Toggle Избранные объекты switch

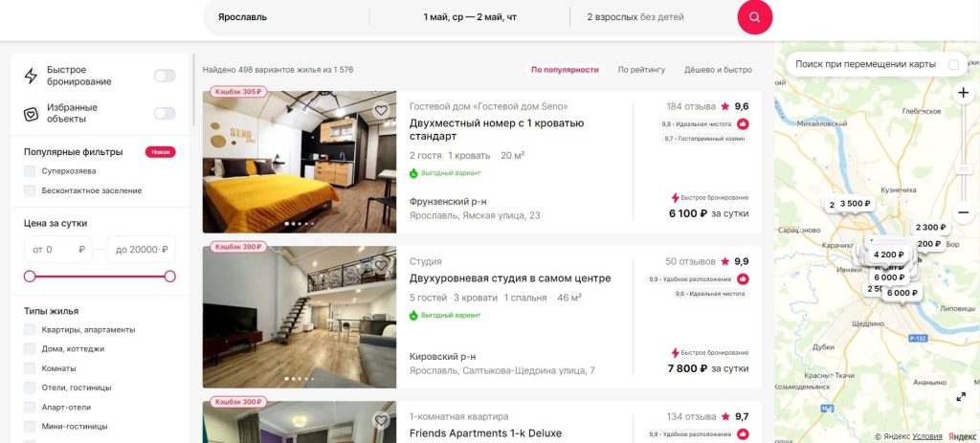(165, 113)
